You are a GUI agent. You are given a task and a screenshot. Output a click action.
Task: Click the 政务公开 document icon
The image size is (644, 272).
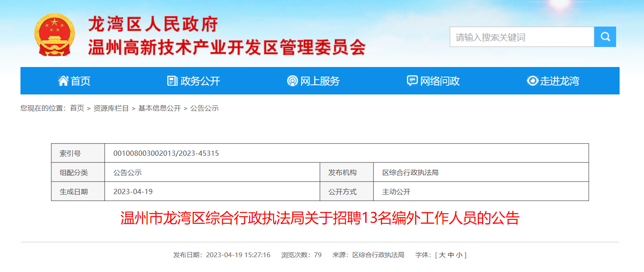coord(173,81)
